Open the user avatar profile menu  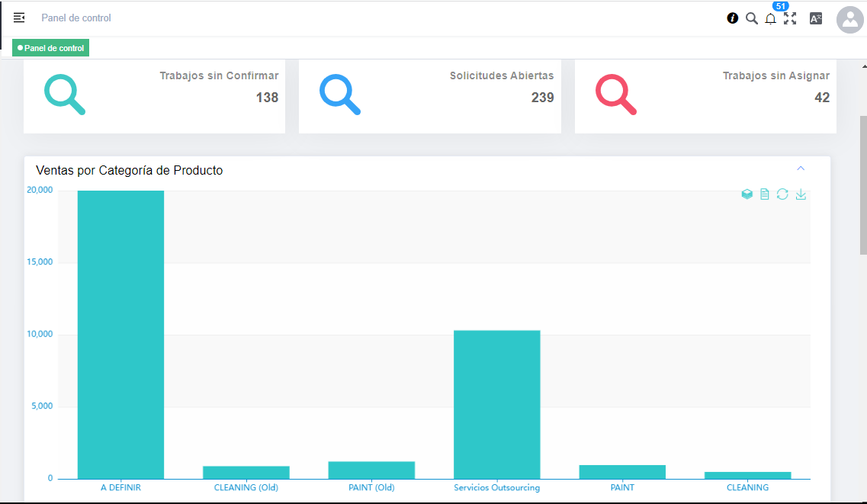point(849,19)
